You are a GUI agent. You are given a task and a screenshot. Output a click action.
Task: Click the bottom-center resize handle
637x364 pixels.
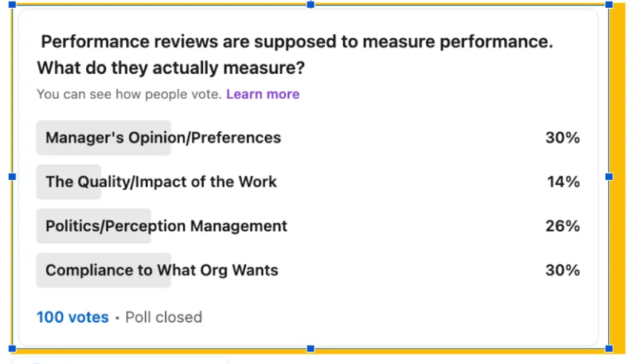point(310,348)
